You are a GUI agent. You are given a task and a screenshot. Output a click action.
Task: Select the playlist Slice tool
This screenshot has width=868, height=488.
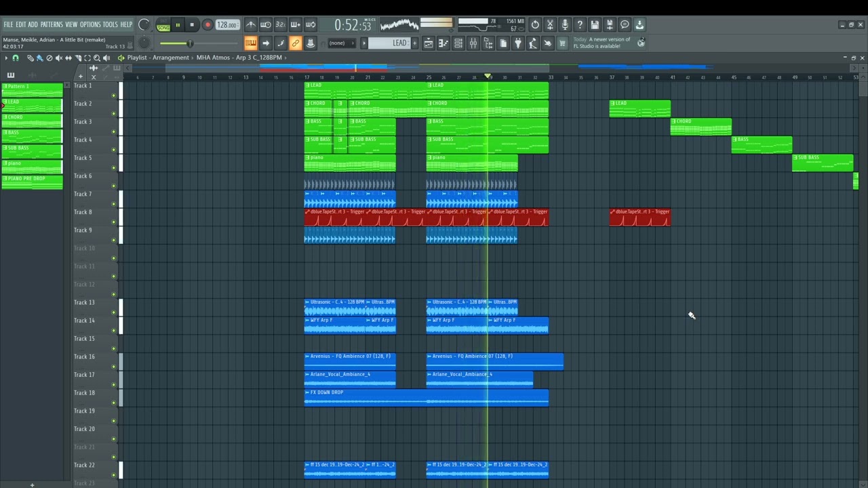(78, 58)
